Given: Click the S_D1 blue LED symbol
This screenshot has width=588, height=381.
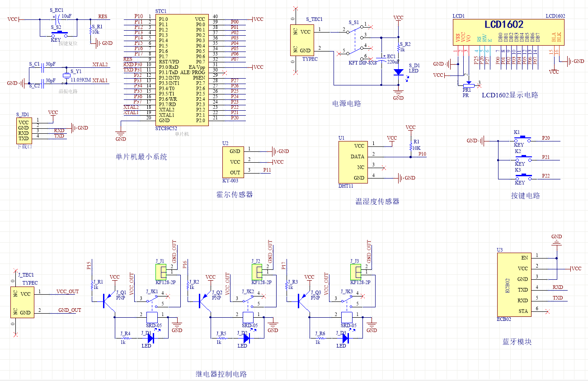Looking at the screenshot, I should (x=398, y=72).
